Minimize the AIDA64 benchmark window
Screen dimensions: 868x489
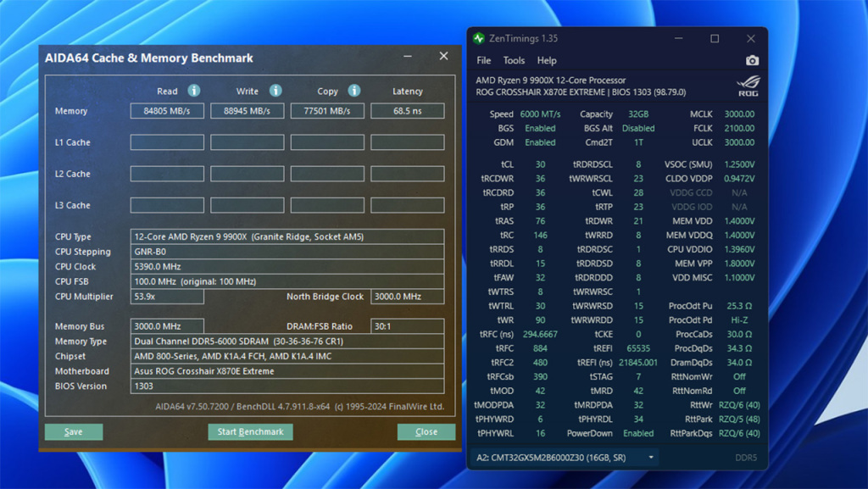tap(408, 57)
